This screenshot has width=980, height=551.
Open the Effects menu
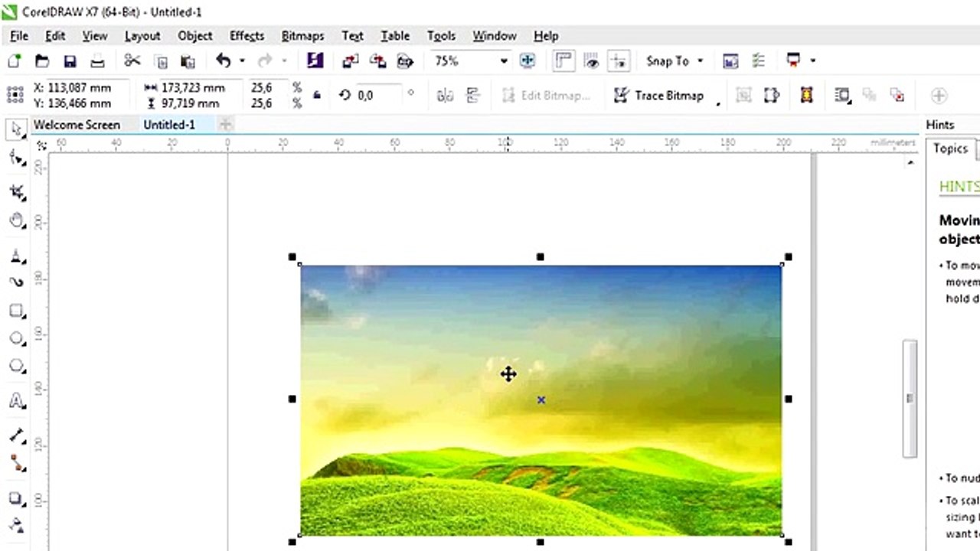point(247,36)
